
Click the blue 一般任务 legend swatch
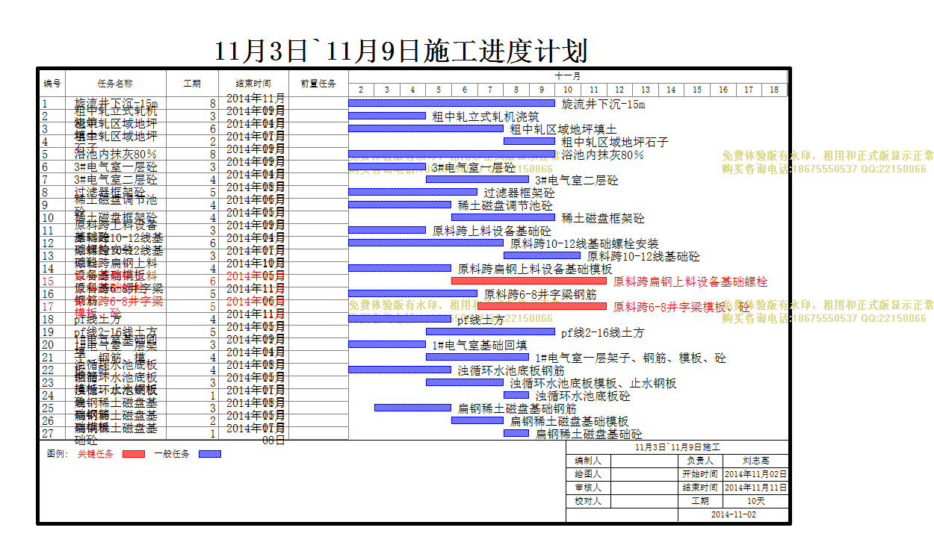coord(210,453)
